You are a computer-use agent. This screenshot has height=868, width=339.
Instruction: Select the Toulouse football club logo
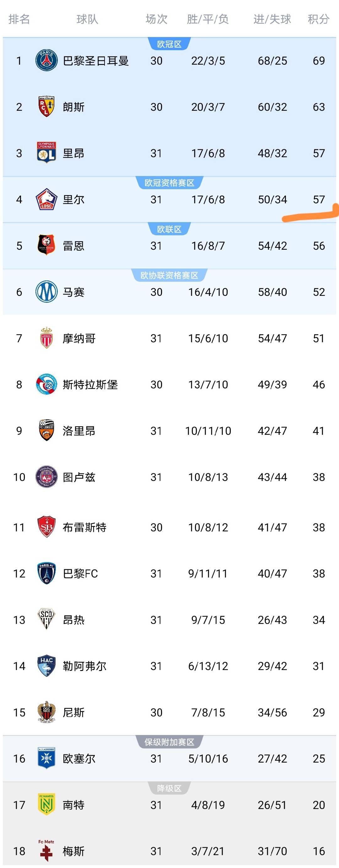[x=46, y=477]
